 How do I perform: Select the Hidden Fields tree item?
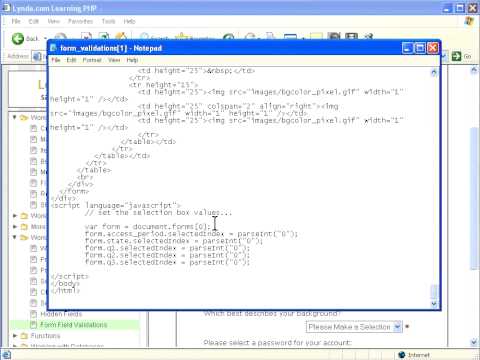[61, 314]
